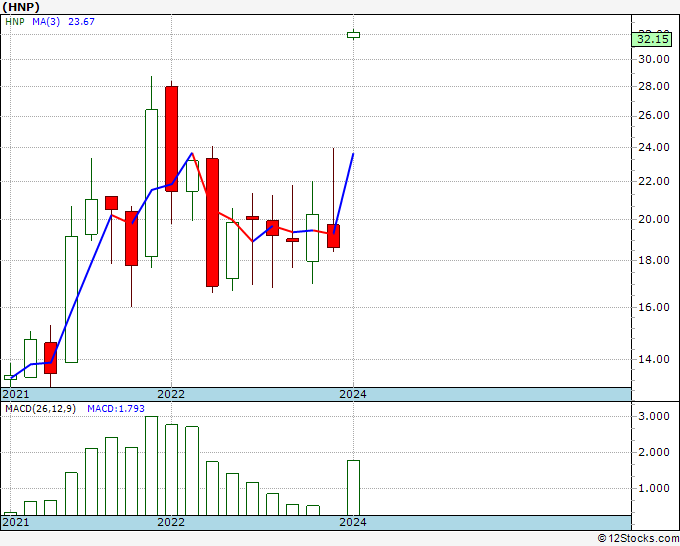Click the highlighted 32.15 current price tag
This screenshot has width=680, height=546.
654,39
